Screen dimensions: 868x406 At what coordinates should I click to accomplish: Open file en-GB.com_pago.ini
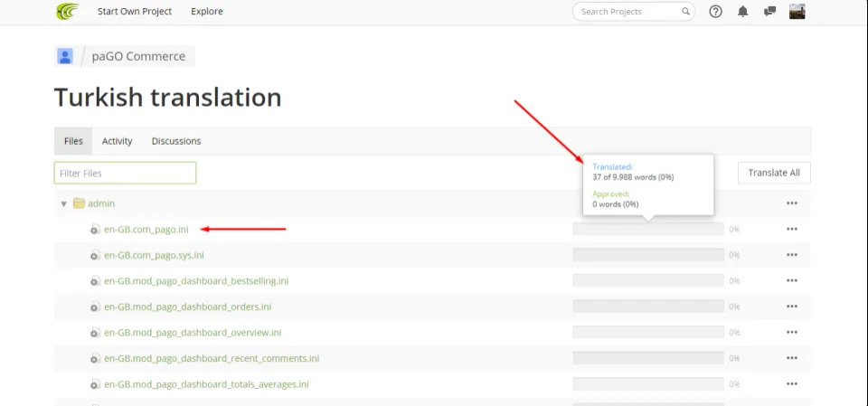click(x=146, y=230)
